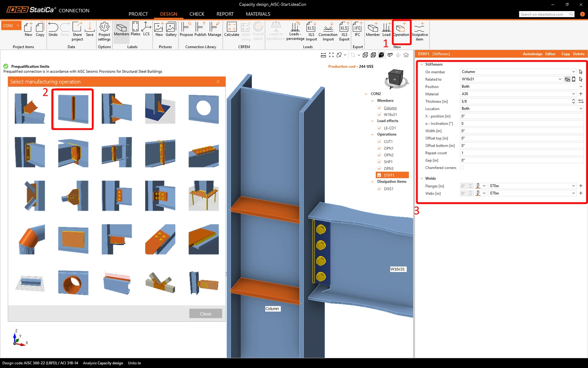Enable Chamfered corners checkbox
Viewport: 588px width, 368px height.
click(x=462, y=167)
